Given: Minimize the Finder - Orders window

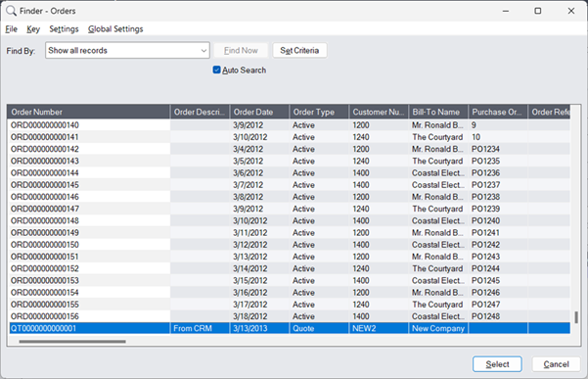Looking at the screenshot, I should coord(506,11).
